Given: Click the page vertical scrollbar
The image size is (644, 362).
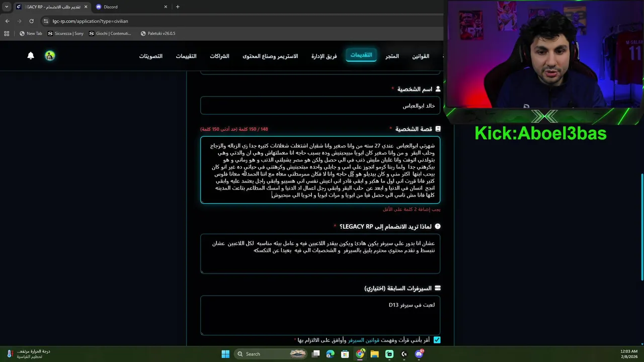Looking at the screenshot, I should pos(642,226).
